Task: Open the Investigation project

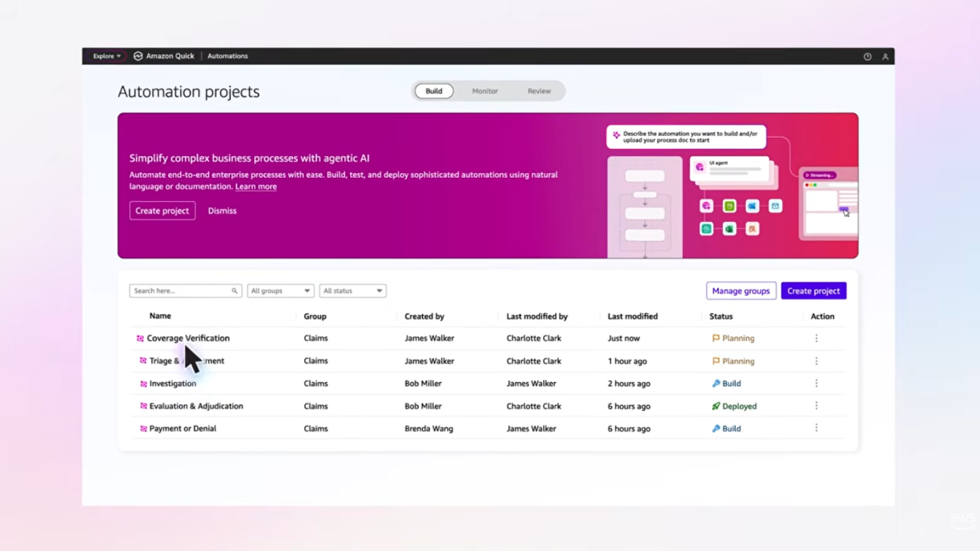Action: 173,384
